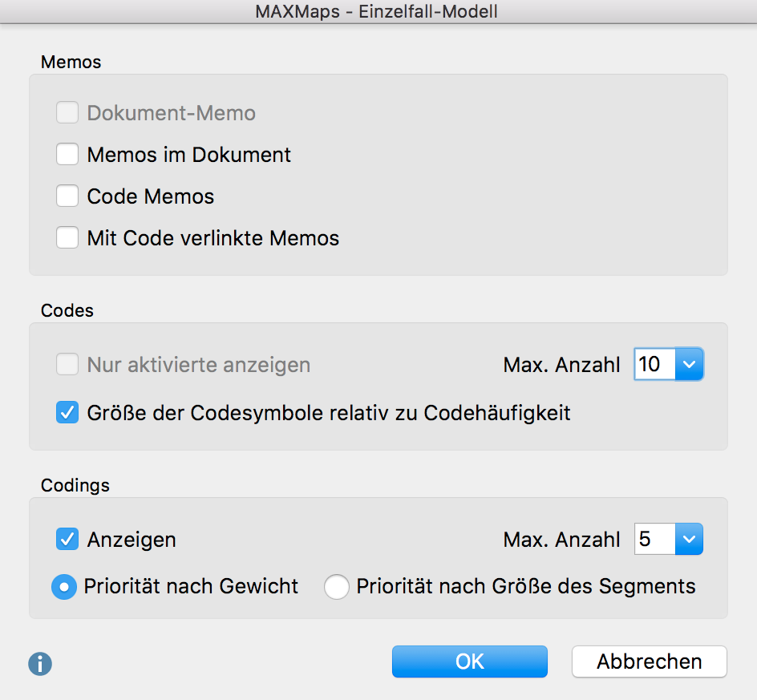
Task: Click the MAXMaps - Einzelfall-Modell title bar
Action: (x=377, y=11)
